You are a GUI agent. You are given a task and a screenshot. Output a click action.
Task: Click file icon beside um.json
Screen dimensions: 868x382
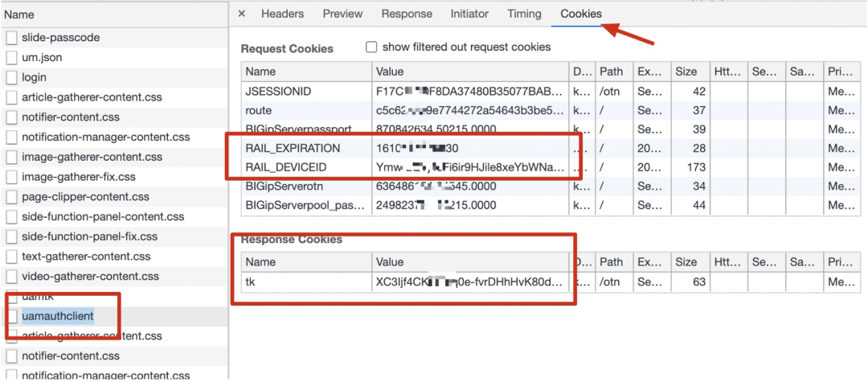pos(11,58)
